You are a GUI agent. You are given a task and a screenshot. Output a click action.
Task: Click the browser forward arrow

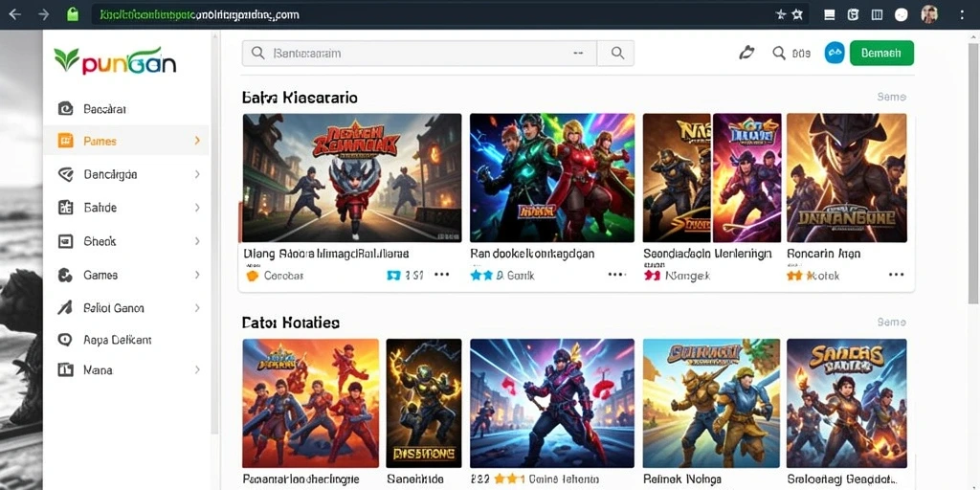point(44,14)
